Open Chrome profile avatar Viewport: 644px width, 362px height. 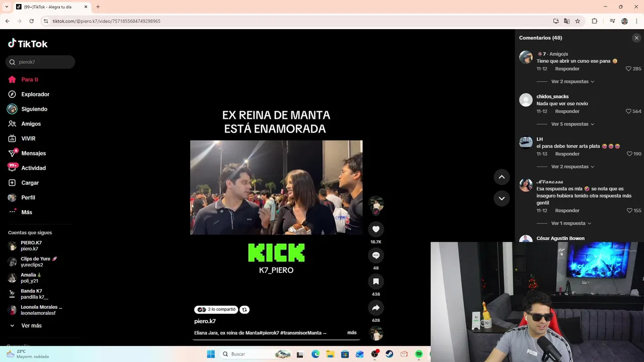click(624, 21)
